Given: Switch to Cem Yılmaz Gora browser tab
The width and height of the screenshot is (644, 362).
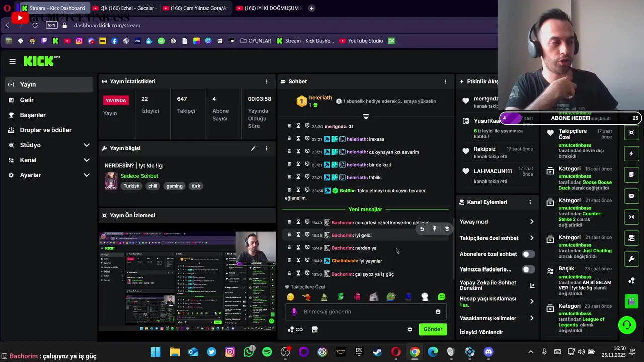Looking at the screenshot, I should pyautogui.click(x=197, y=8).
